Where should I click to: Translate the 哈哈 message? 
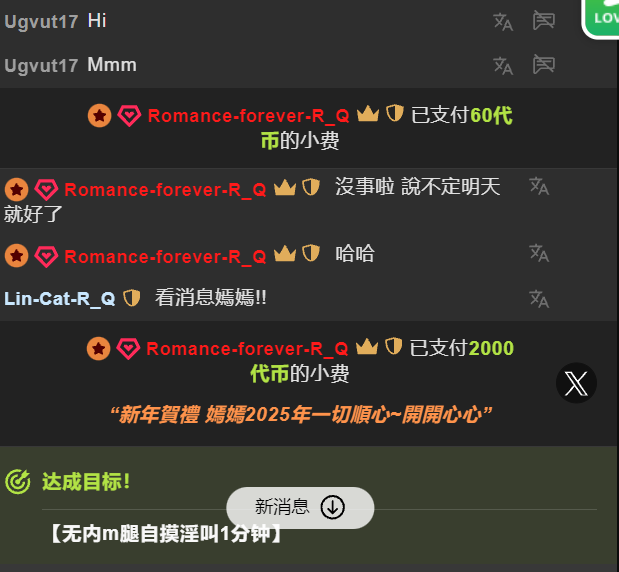click(x=539, y=253)
